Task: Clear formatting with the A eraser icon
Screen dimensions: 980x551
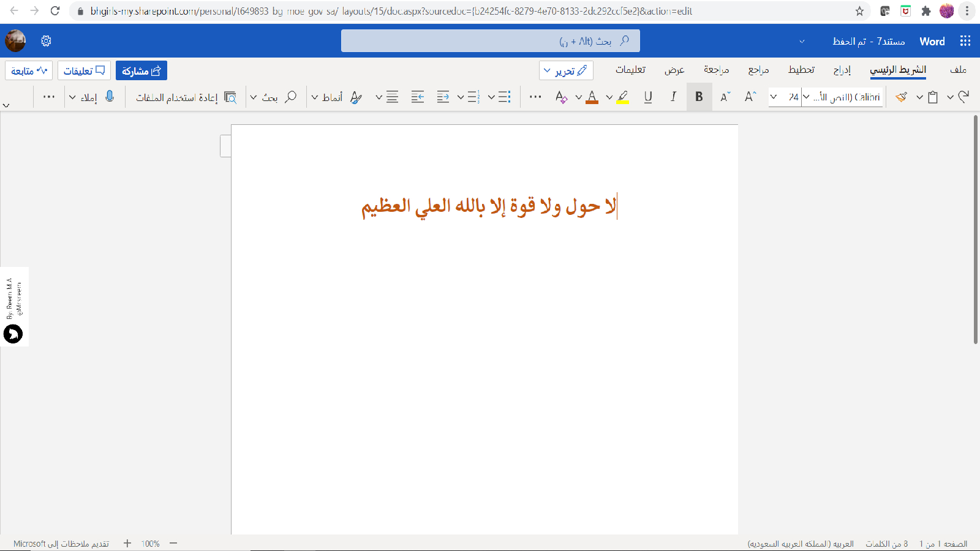Action: (x=561, y=97)
